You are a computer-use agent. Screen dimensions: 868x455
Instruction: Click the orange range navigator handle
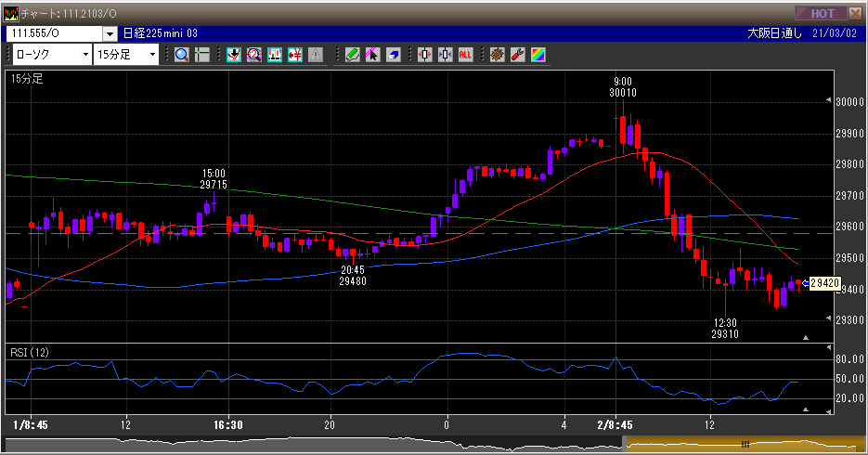pyautogui.click(x=745, y=444)
